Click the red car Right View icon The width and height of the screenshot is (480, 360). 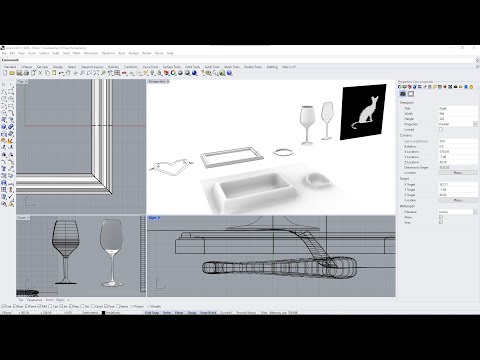click(x=124, y=73)
